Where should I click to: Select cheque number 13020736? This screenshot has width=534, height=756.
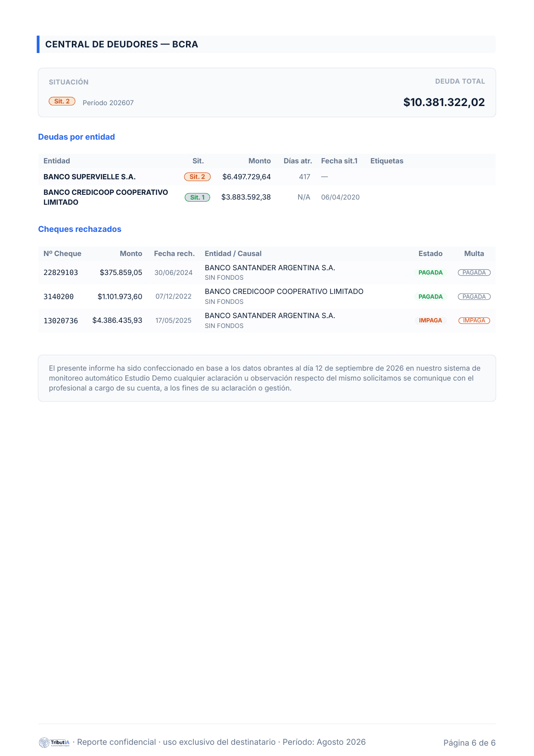[61, 321]
